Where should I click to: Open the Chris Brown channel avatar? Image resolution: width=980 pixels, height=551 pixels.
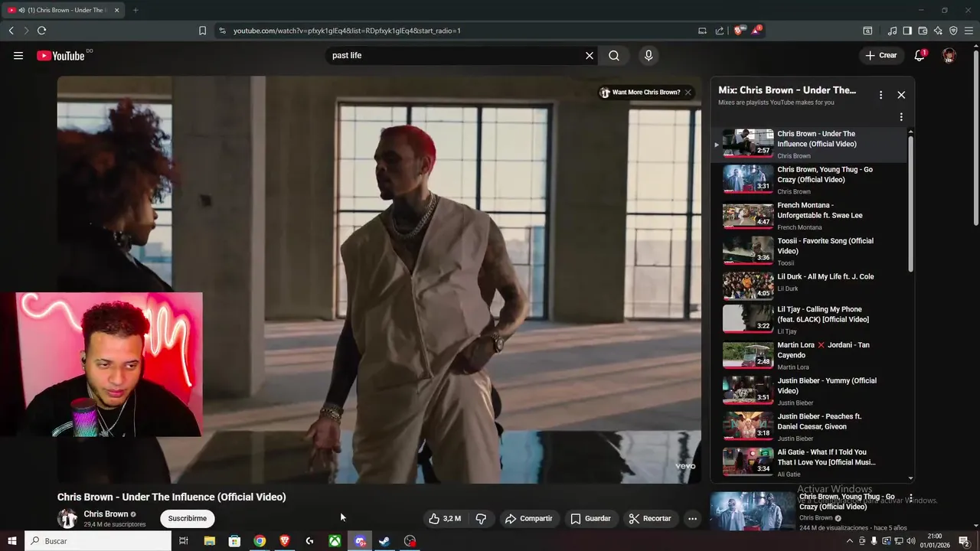click(x=67, y=518)
